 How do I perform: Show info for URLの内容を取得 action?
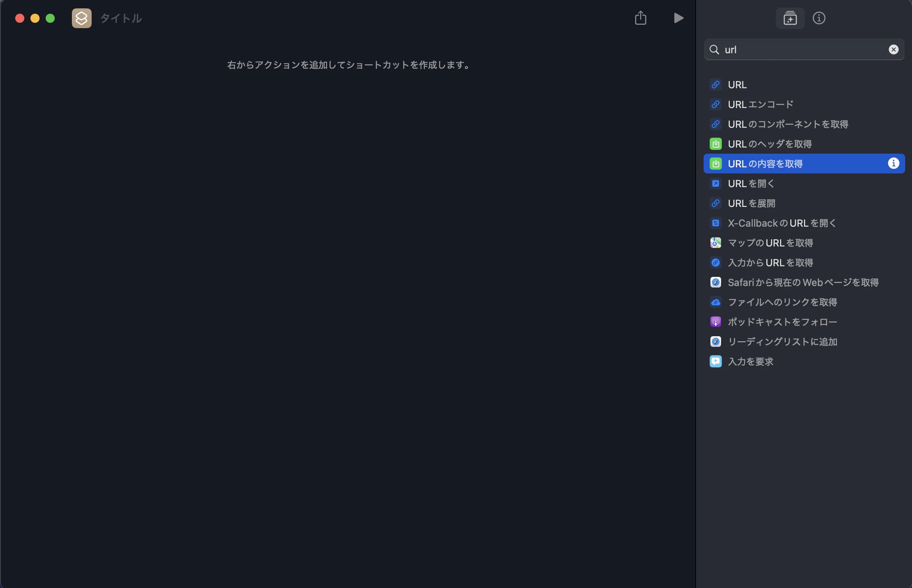tap(894, 164)
